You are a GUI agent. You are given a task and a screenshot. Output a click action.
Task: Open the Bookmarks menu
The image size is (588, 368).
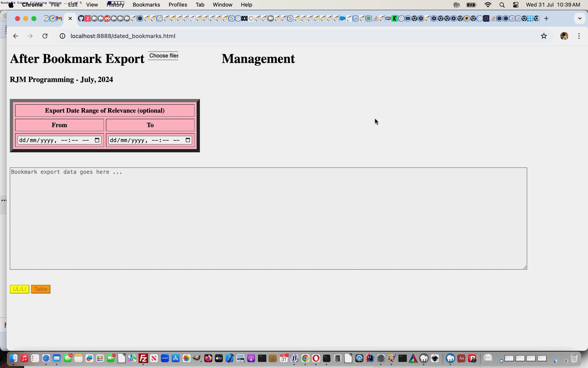pyautogui.click(x=146, y=5)
